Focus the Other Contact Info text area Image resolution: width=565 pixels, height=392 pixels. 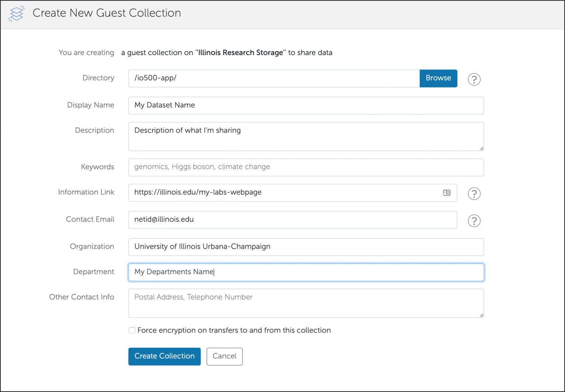(x=306, y=303)
